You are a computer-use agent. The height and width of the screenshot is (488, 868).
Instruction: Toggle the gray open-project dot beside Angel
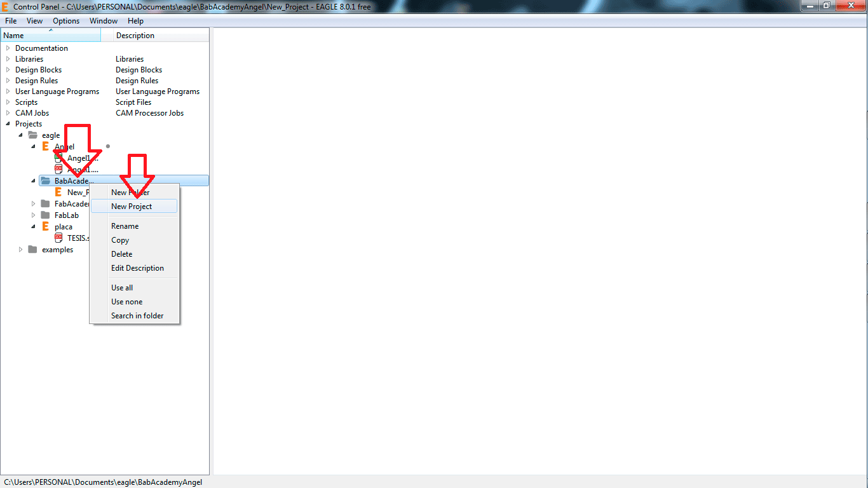click(108, 146)
